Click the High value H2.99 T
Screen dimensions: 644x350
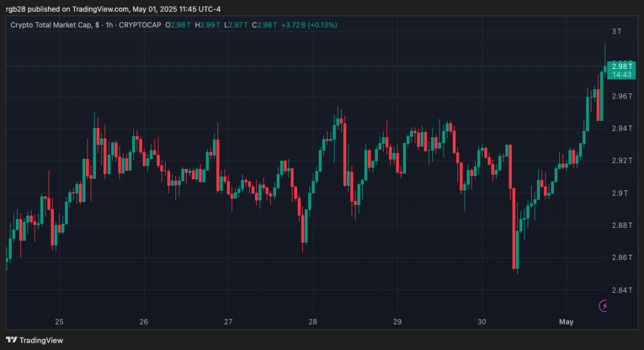208,25
